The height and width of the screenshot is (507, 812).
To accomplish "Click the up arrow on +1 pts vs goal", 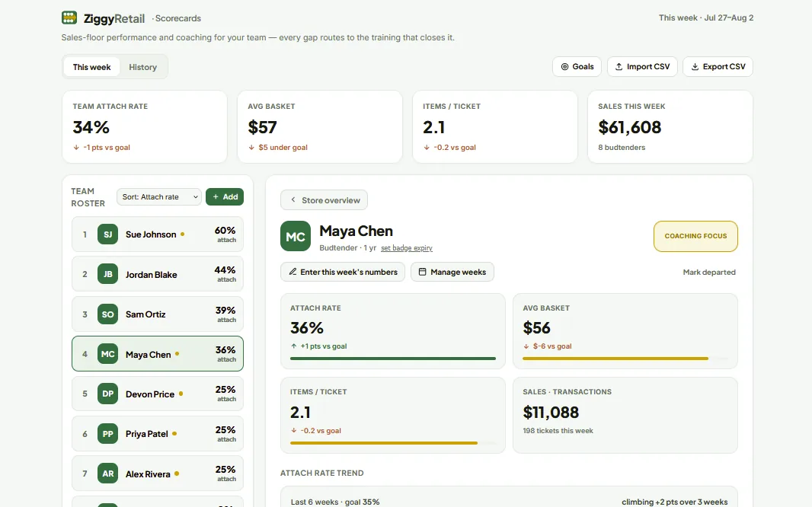I will (x=293, y=346).
